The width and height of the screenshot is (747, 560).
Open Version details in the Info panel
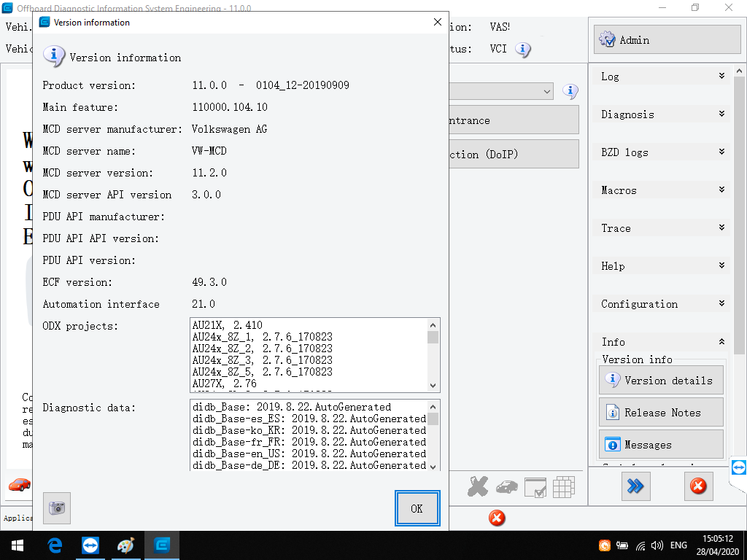(x=661, y=380)
